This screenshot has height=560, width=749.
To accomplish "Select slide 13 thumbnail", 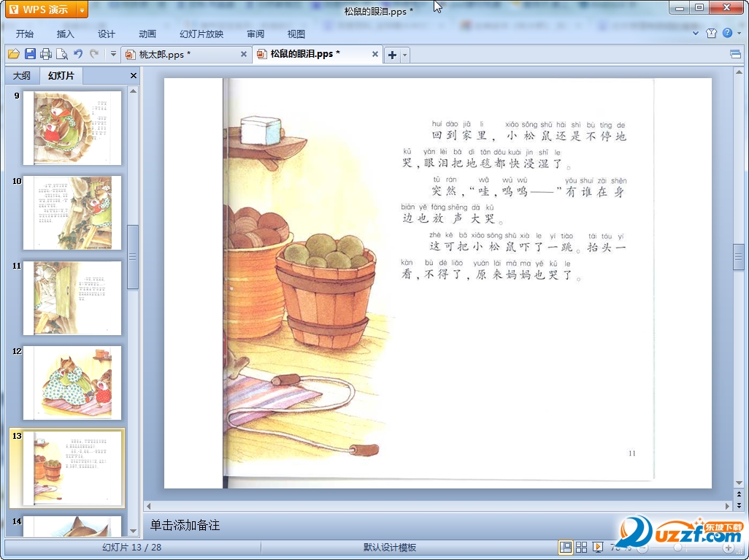I will pos(72,468).
